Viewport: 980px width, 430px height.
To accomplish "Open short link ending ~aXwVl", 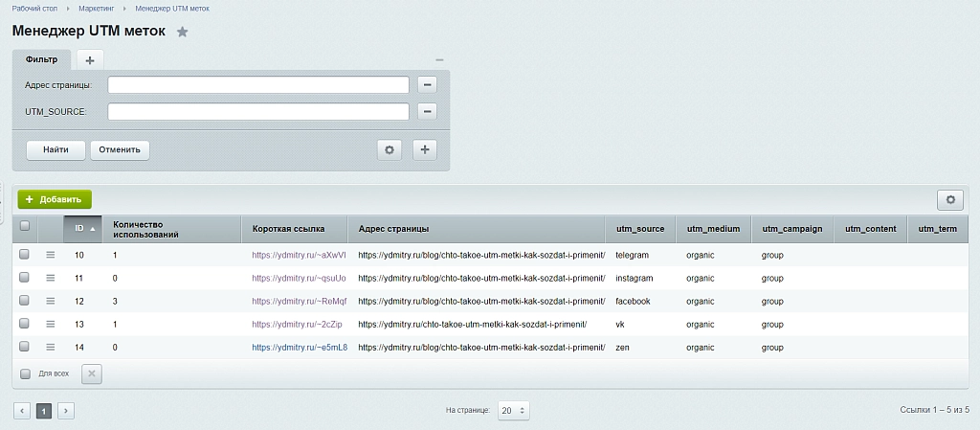I will [x=299, y=255].
